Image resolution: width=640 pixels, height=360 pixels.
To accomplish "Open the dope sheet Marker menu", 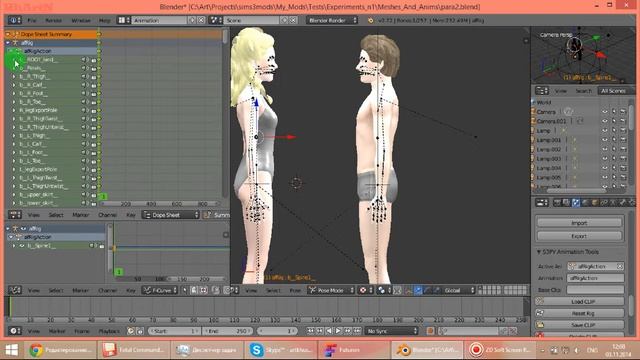I will pos(80,215).
